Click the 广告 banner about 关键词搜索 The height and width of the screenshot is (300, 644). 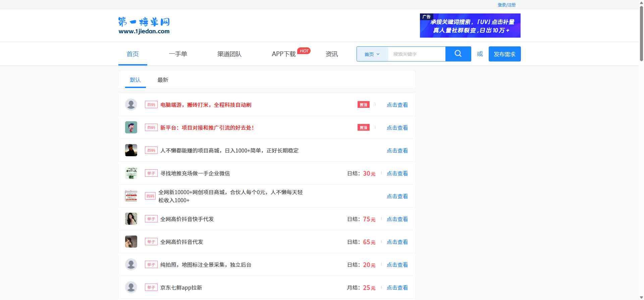(x=470, y=26)
